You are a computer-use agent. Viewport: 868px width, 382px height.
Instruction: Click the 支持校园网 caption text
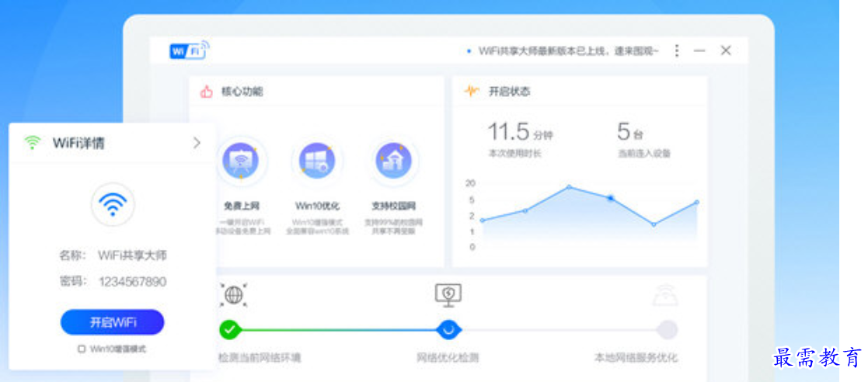393,207
